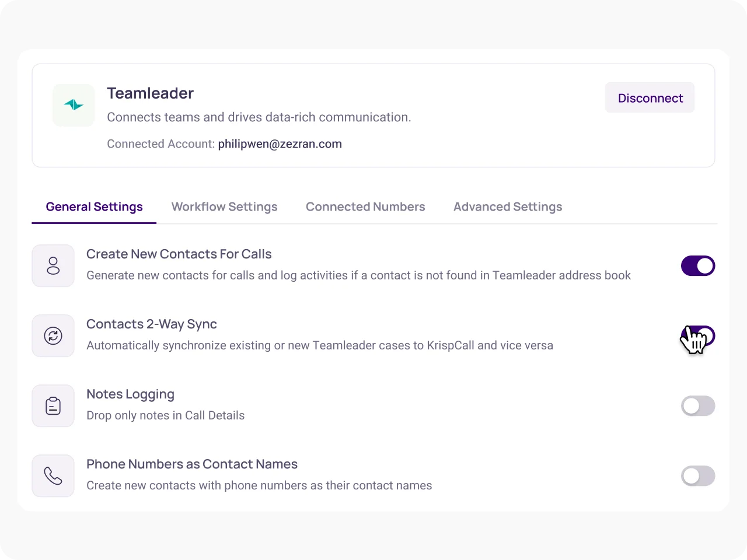Select the General Settings tab
Image resolution: width=747 pixels, height=560 pixels.
94,207
